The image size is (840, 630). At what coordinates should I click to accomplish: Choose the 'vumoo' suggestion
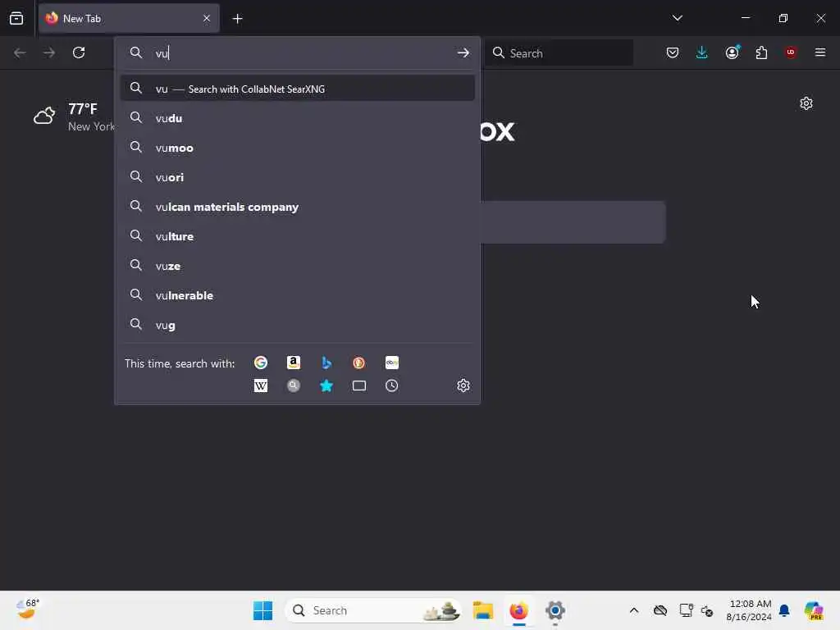tap(297, 148)
